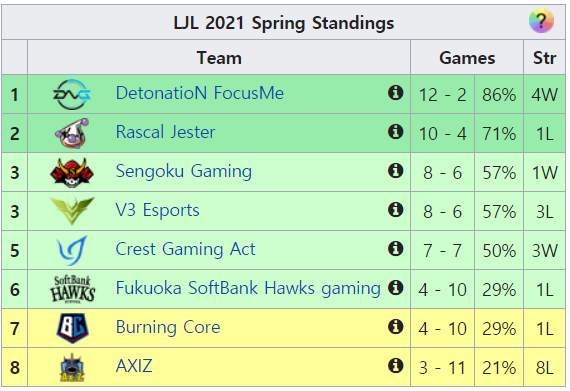Follow Fukuoka SoftBank Hawks gaming link

coord(248,288)
